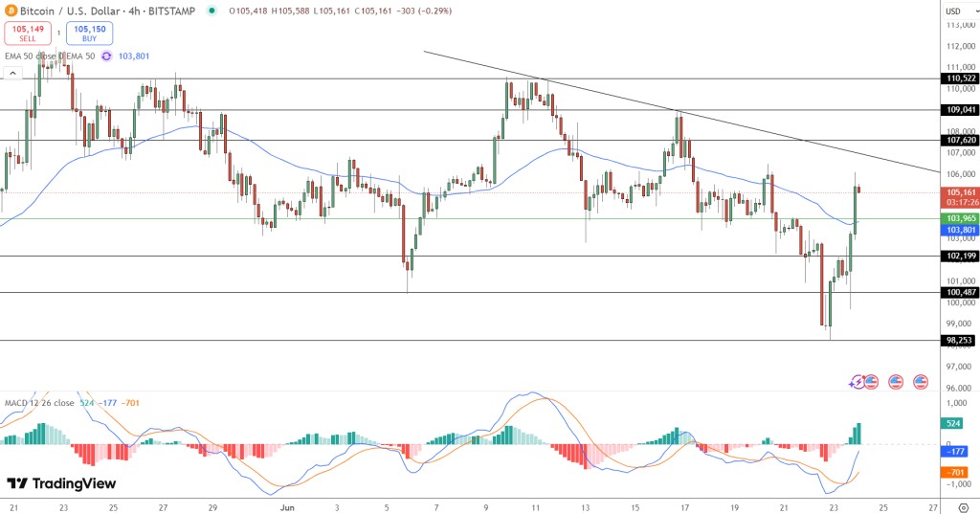
Task: Click the green 524 MACD axis label
Action: point(954,423)
